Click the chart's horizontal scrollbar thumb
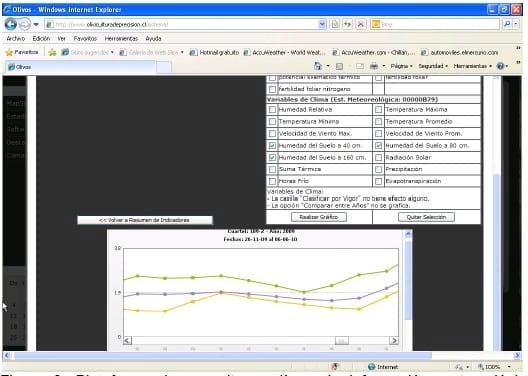Viewport: 528px width, 376px height. (341, 341)
